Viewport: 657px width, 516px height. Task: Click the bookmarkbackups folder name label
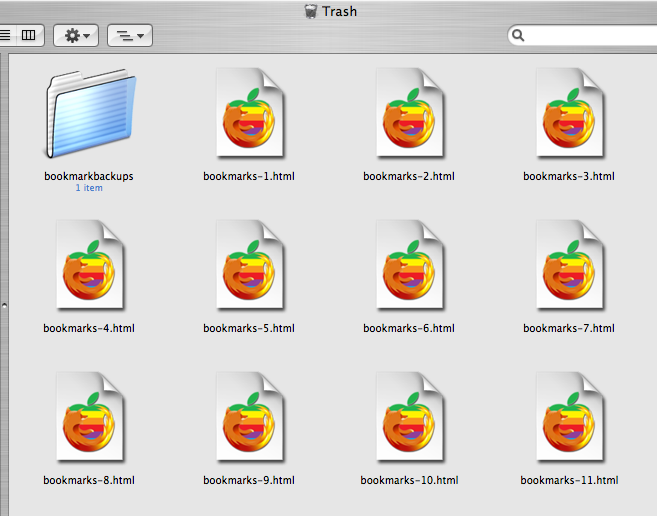89,176
